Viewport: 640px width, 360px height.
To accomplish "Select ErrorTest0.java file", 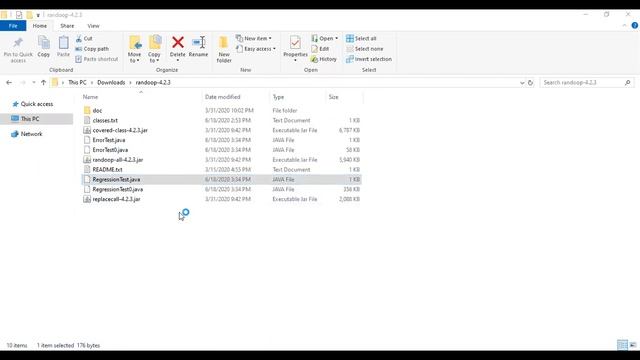I will pyautogui.click(x=221, y=150).
